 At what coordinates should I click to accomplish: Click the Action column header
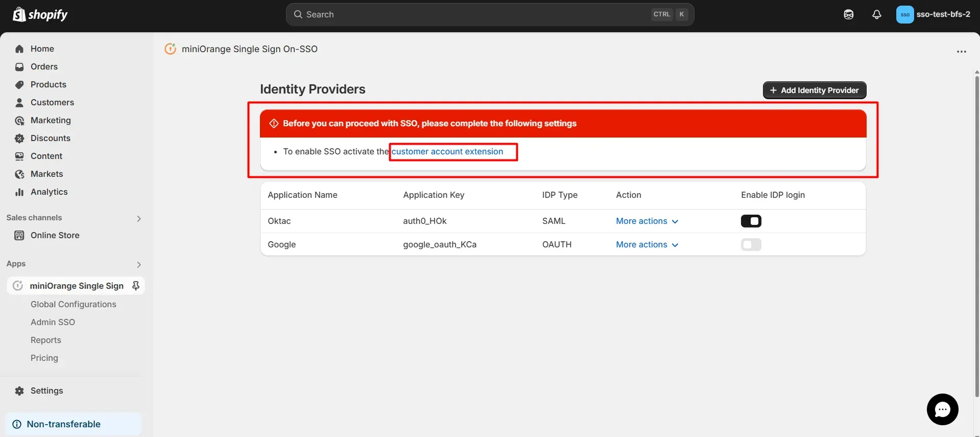pos(629,195)
